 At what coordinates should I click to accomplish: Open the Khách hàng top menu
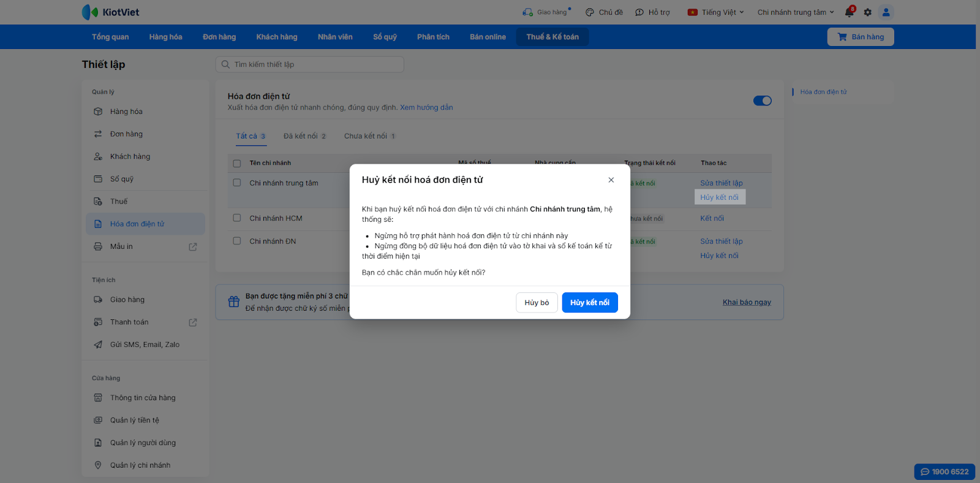click(277, 37)
